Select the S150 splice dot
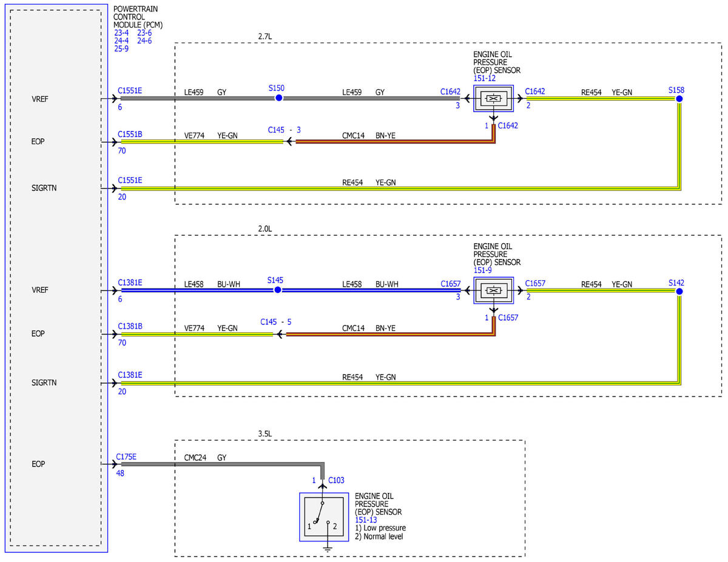The width and height of the screenshot is (728, 562). click(278, 98)
